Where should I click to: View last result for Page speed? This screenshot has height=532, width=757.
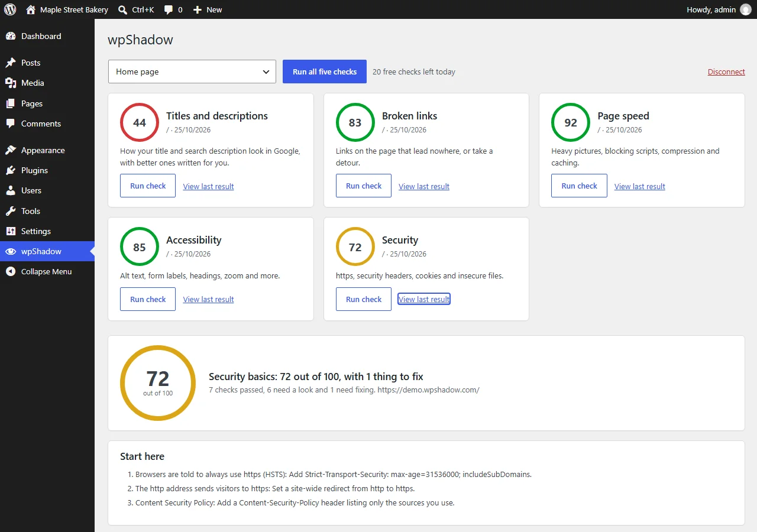[x=640, y=186]
